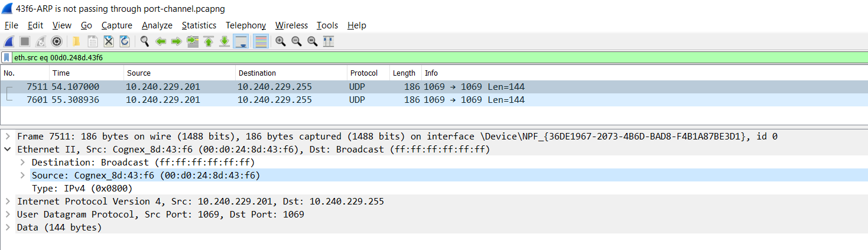
Task: Start a new packet capture
Action: coord(9,41)
